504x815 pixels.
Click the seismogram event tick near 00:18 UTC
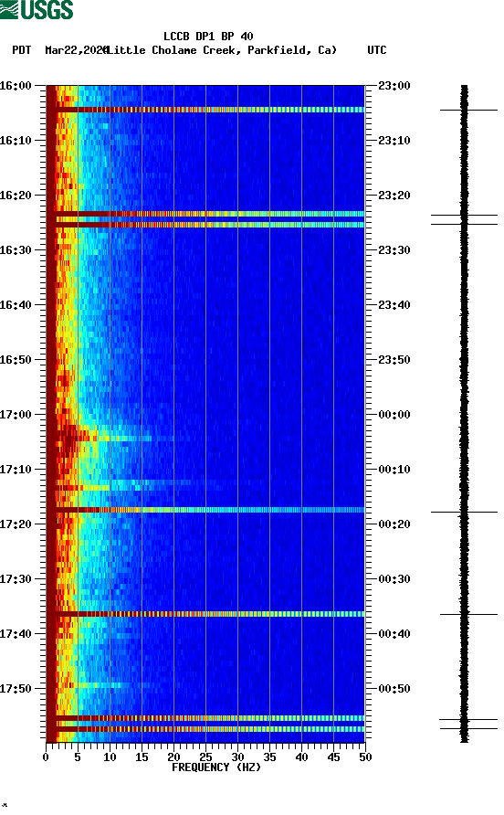(464, 512)
